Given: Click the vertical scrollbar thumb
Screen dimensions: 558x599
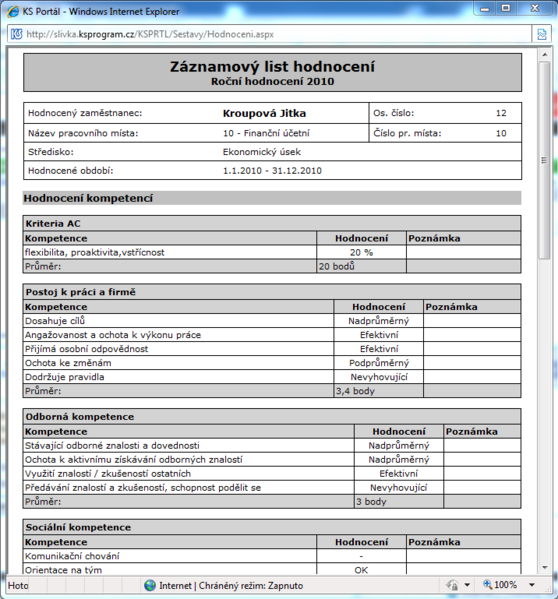Looking at the screenshot, I should (x=545, y=160).
